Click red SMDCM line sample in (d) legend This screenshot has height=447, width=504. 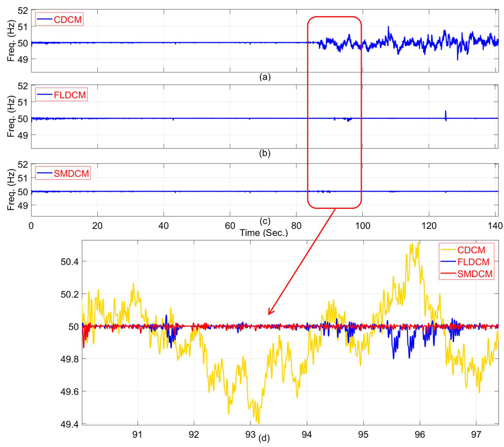(448, 273)
